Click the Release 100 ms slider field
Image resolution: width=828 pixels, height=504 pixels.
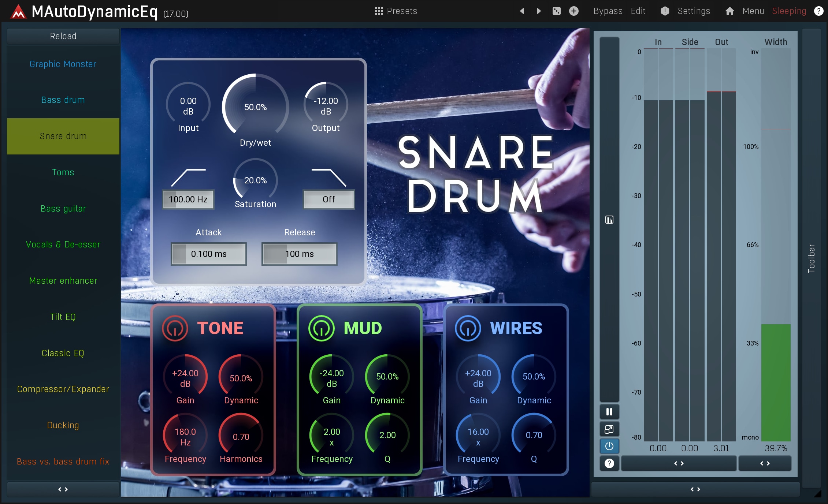coord(299,254)
